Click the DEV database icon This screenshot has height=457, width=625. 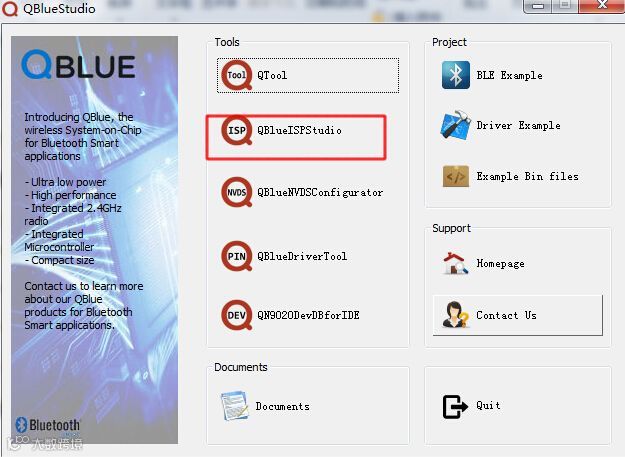pyautogui.click(x=237, y=315)
